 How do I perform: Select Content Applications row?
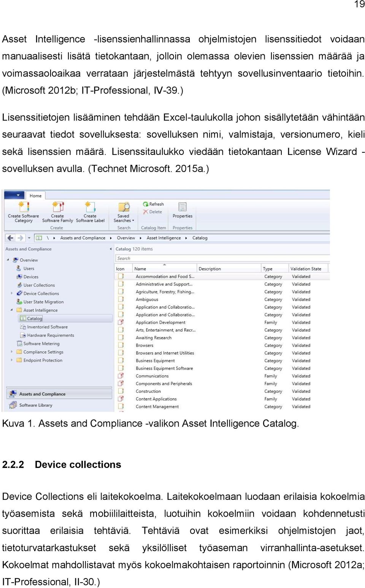coord(222,399)
